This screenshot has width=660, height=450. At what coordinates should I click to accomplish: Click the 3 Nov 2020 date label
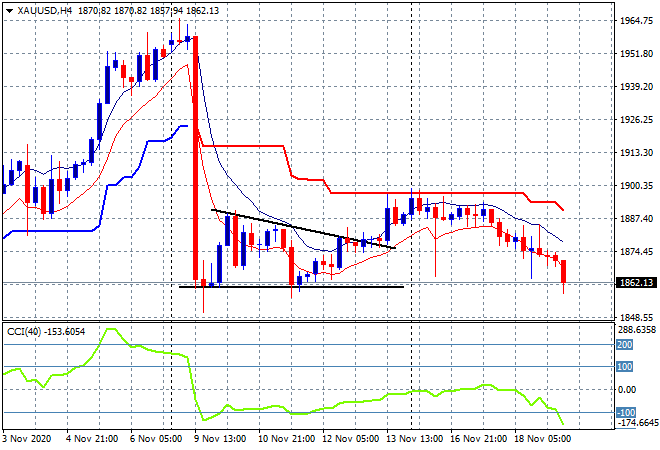[x=29, y=438]
